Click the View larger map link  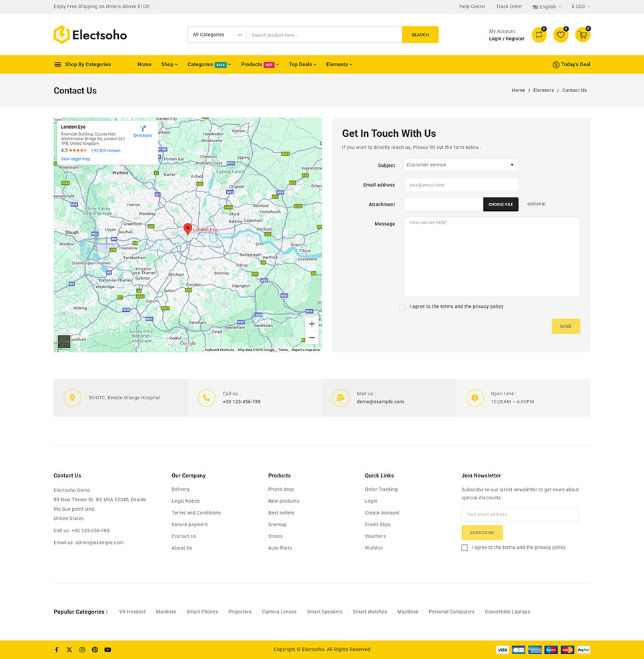click(x=75, y=159)
